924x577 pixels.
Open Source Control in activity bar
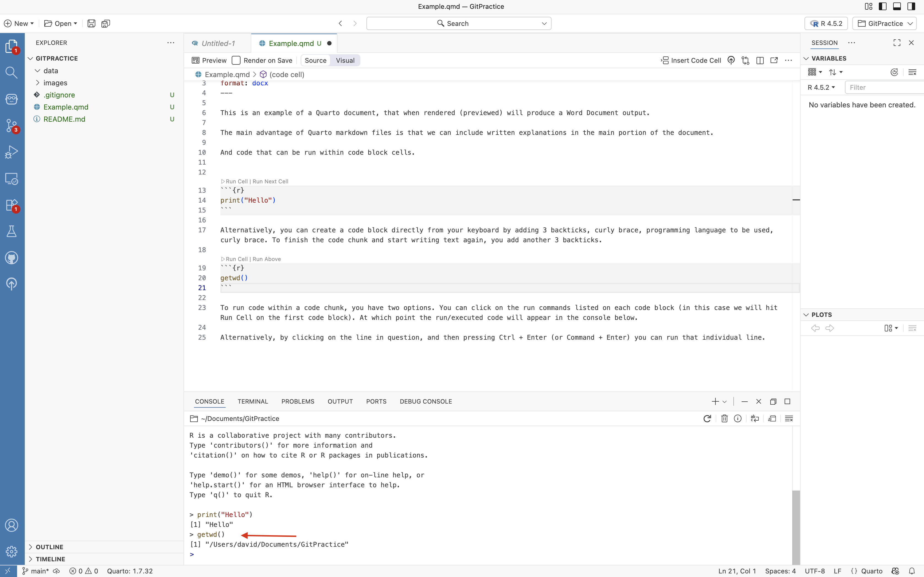point(12,125)
